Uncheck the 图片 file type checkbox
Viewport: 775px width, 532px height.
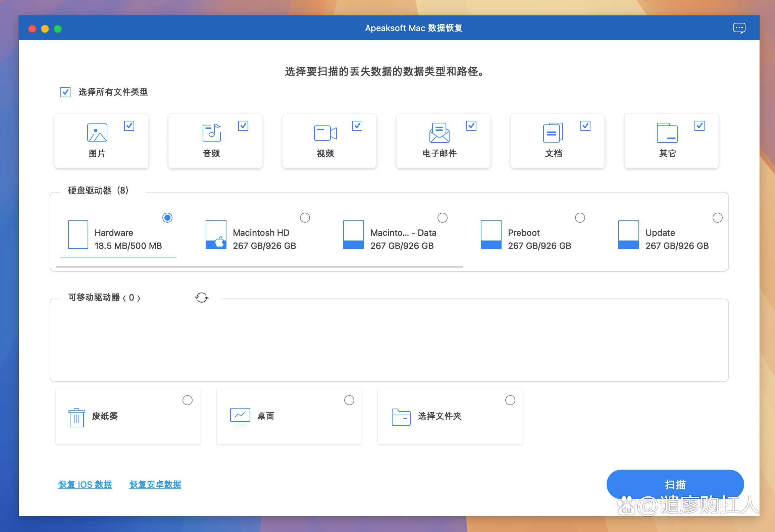click(x=129, y=126)
